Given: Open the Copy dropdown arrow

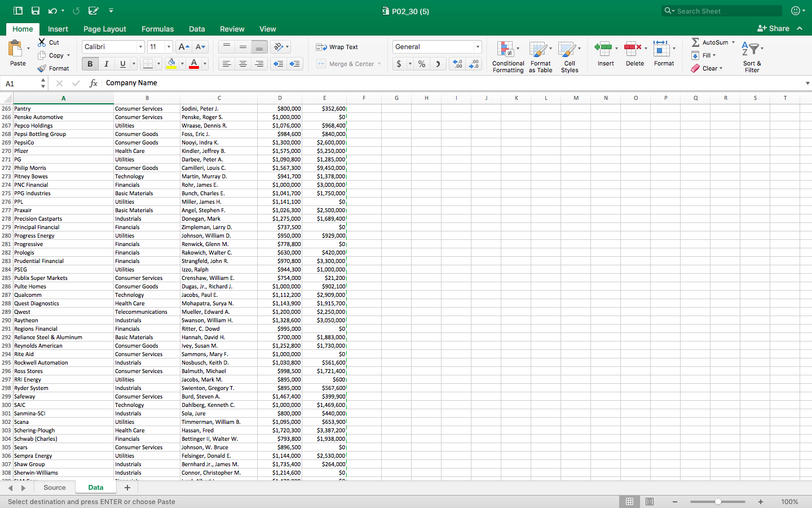Looking at the screenshot, I should [x=68, y=55].
